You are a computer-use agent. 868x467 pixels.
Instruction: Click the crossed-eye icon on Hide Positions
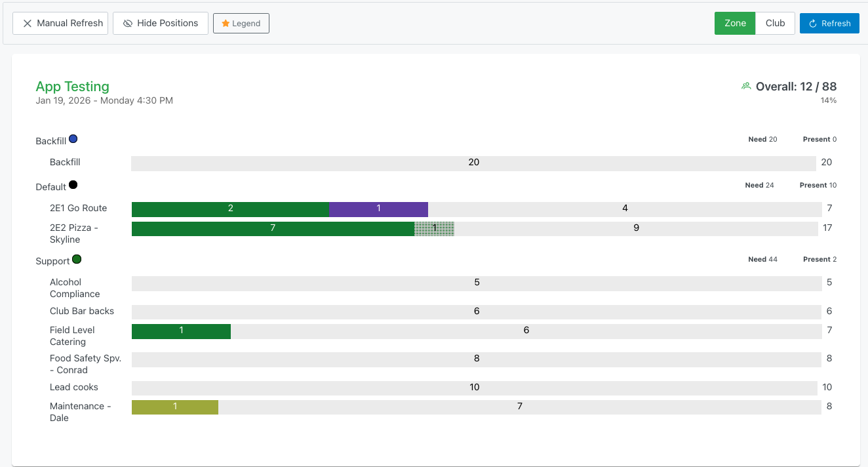[x=127, y=23]
